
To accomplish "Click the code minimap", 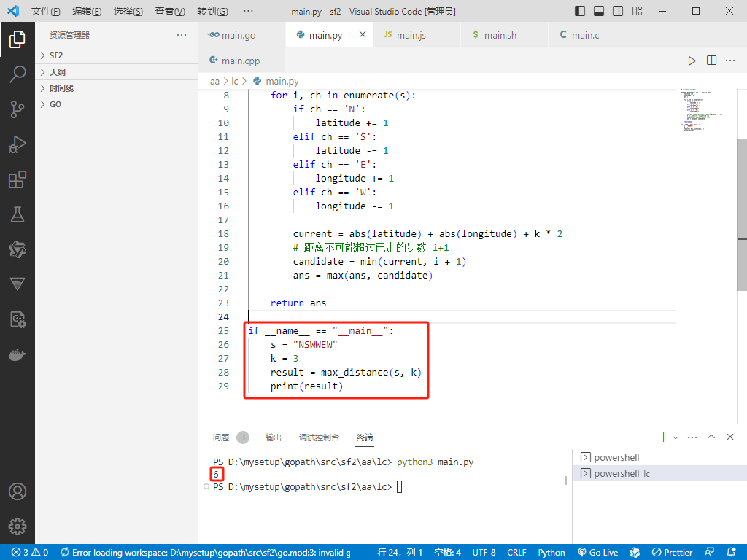I will point(703,110).
